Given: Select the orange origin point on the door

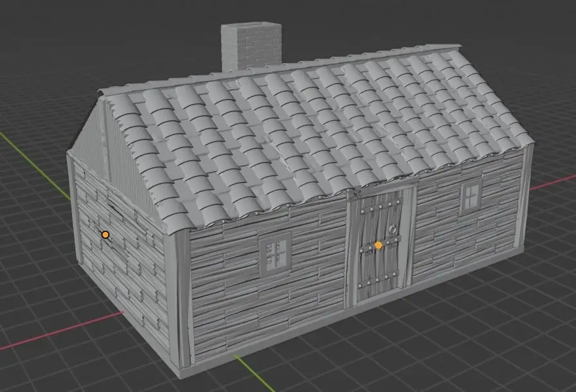Looking at the screenshot, I should 379,245.
